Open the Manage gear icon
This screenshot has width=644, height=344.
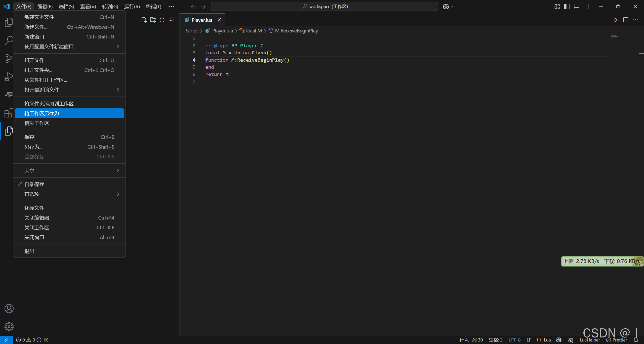pos(9,327)
